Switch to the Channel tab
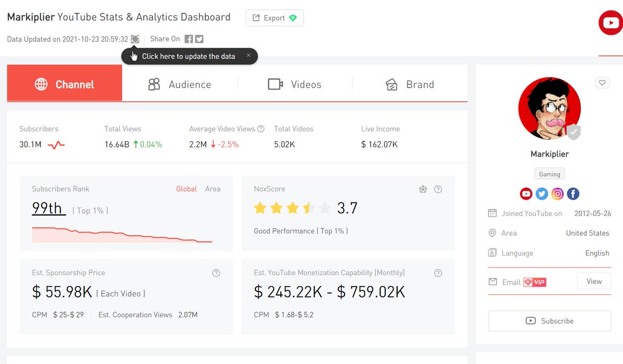The height and width of the screenshot is (364, 623). pyautogui.click(x=64, y=83)
